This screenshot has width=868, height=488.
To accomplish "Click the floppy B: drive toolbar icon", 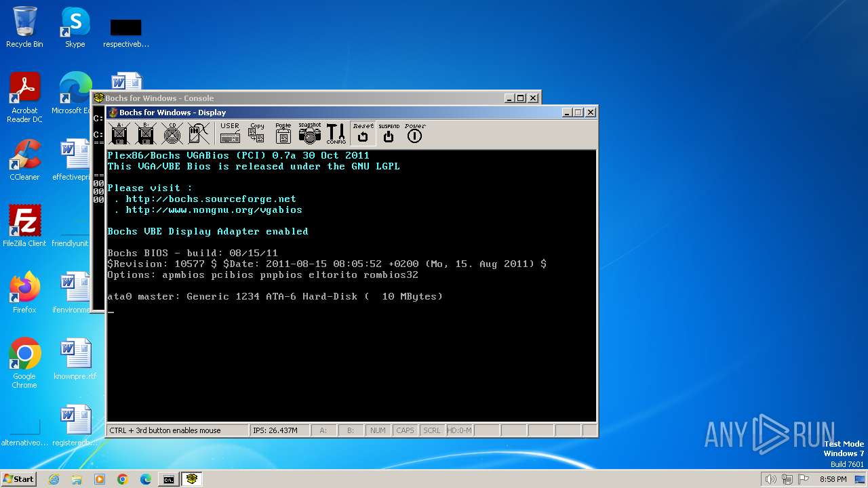I will 146,134.
